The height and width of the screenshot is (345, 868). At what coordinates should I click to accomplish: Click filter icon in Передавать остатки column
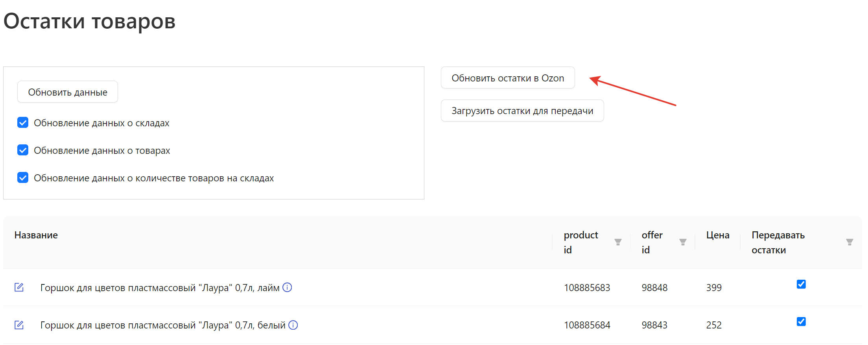coord(850,242)
